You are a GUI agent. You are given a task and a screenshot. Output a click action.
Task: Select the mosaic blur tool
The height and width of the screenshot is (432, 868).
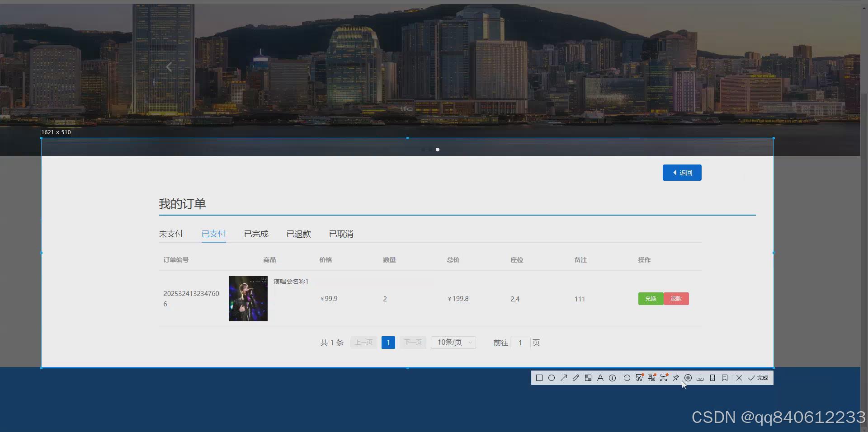(x=588, y=378)
